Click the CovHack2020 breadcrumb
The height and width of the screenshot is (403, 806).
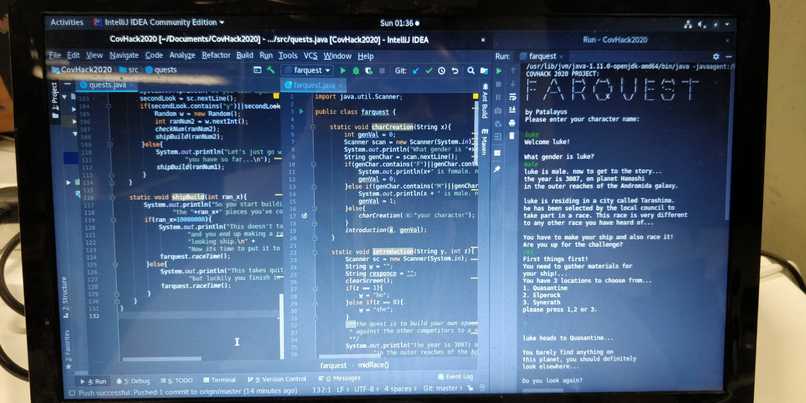click(82, 70)
